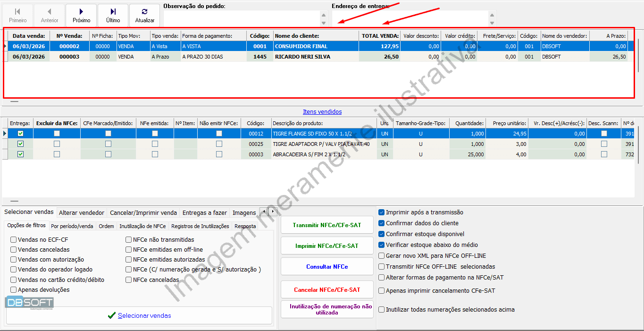Click the scroll-down arrow in Endereço de entrega

(x=492, y=23)
